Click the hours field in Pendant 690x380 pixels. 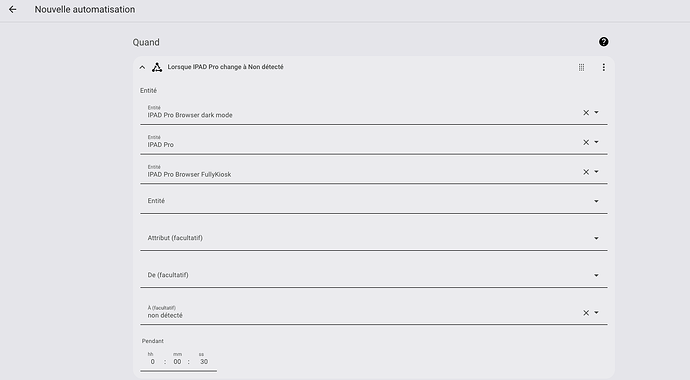click(152, 362)
